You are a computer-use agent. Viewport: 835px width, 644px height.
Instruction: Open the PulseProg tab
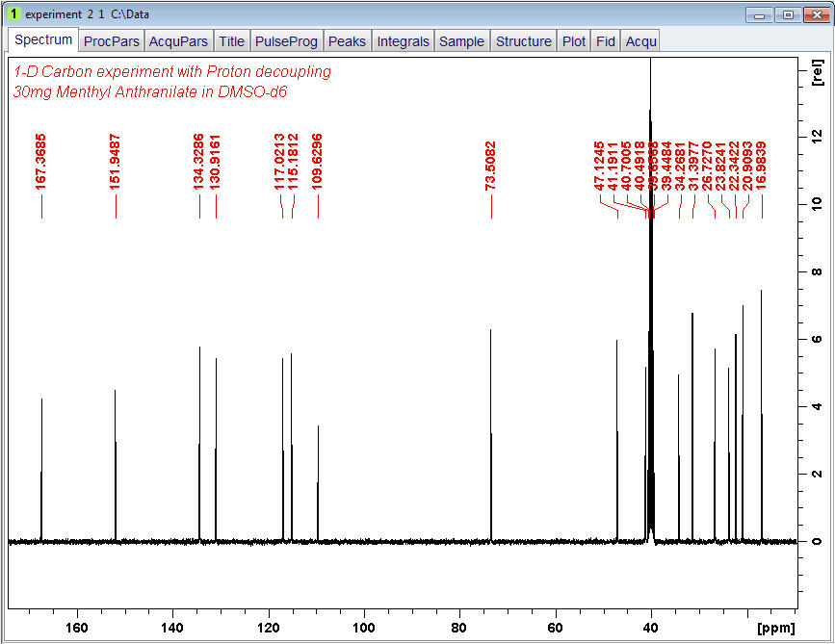(x=286, y=41)
